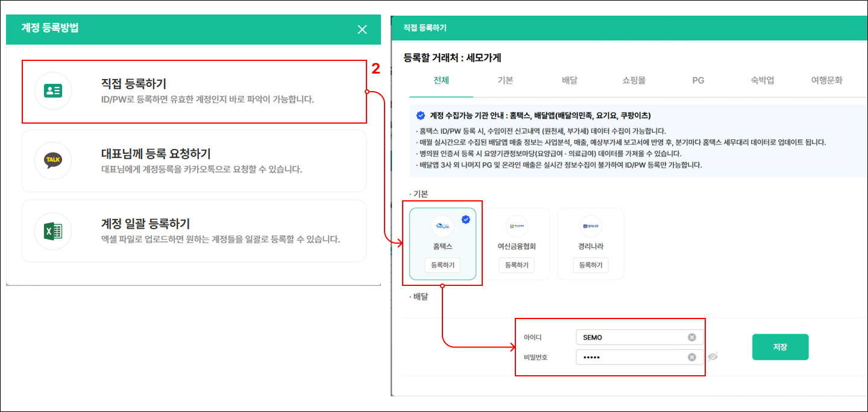The image size is (868, 412).
Task: Toggle the blue check badge on 홈택스 card
Action: coord(465,220)
